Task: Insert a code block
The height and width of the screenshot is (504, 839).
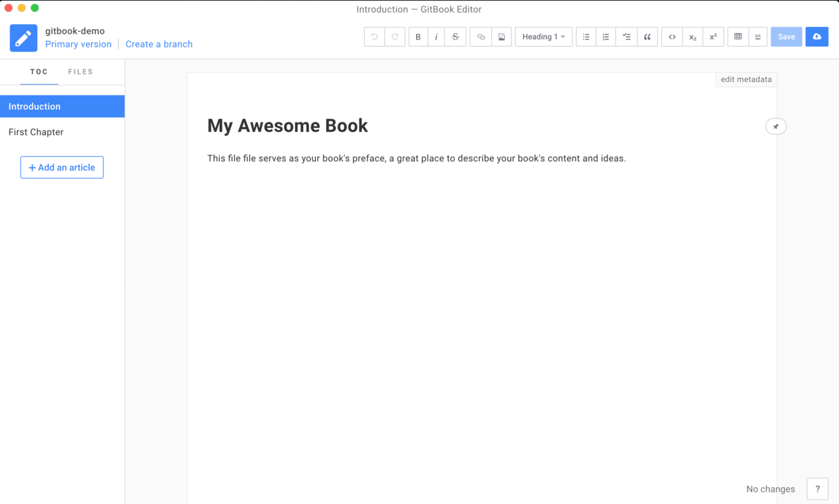Action: (672, 37)
